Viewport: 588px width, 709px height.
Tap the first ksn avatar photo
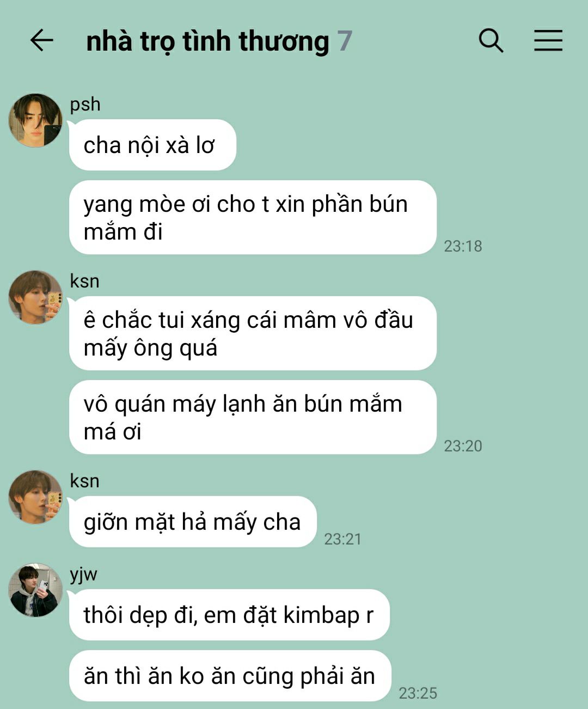(35, 297)
